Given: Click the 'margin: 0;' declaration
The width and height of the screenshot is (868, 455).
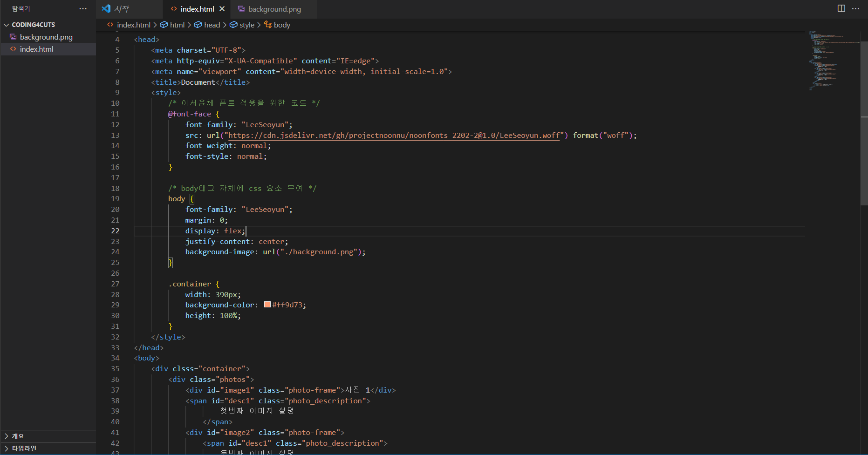Looking at the screenshot, I should [x=206, y=220].
